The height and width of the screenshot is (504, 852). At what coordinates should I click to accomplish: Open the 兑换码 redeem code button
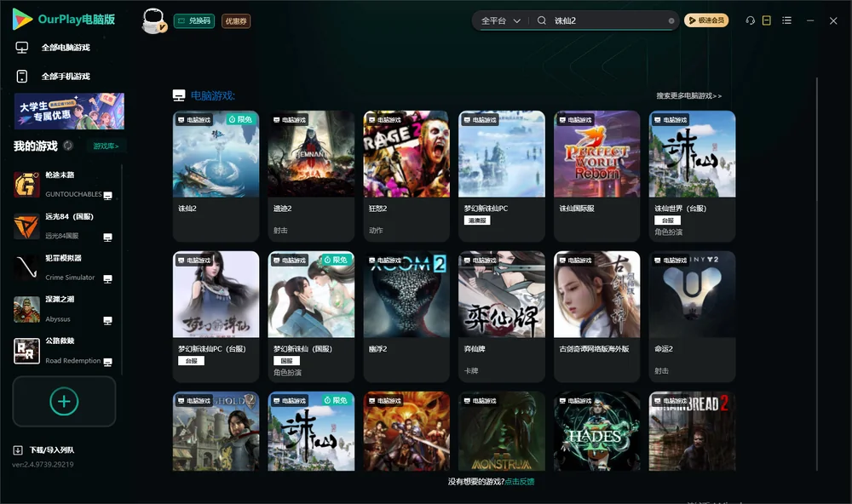[194, 20]
